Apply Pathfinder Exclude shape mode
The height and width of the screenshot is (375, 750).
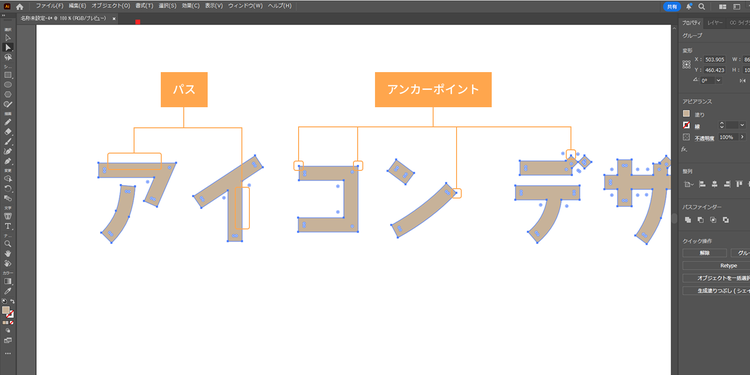coord(726,220)
